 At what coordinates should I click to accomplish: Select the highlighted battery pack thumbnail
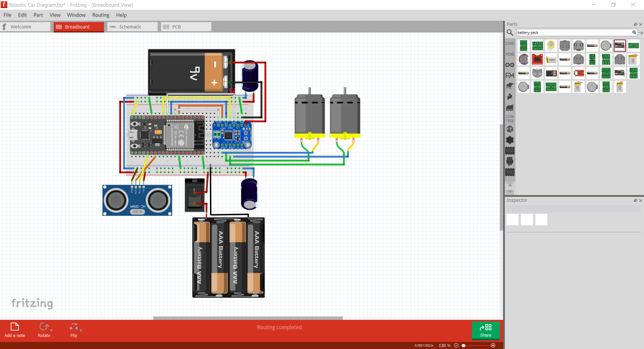point(620,45)
